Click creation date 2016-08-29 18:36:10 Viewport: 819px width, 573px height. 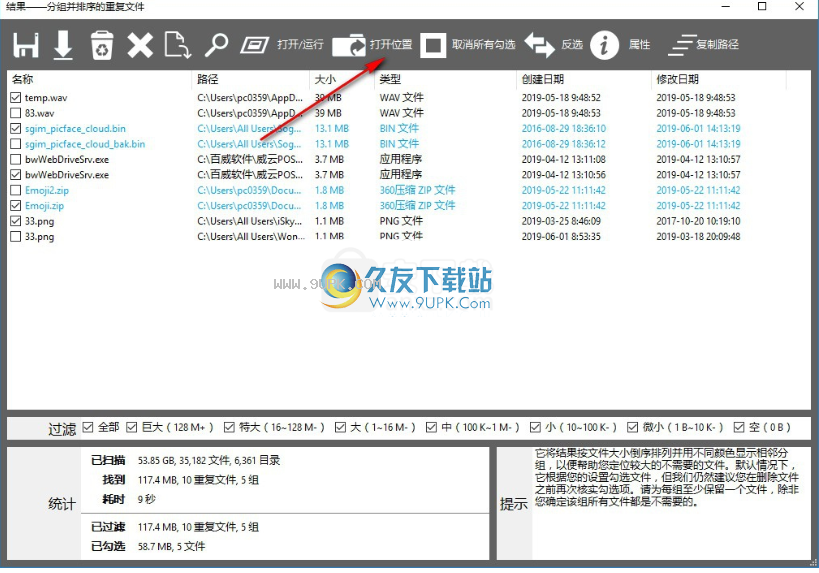tap(564, 128)
